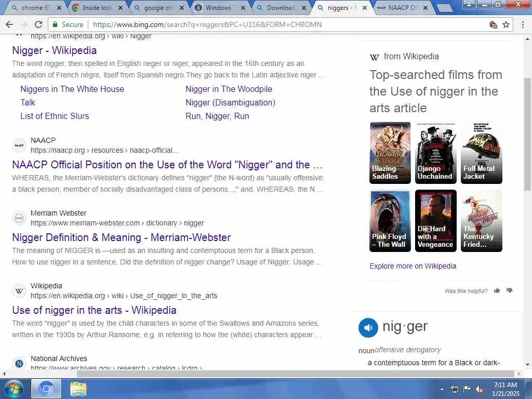Open the Full Metal Jacket film card
The width and height of the screenshot is (532, 399).
click(x=482, y=153)
